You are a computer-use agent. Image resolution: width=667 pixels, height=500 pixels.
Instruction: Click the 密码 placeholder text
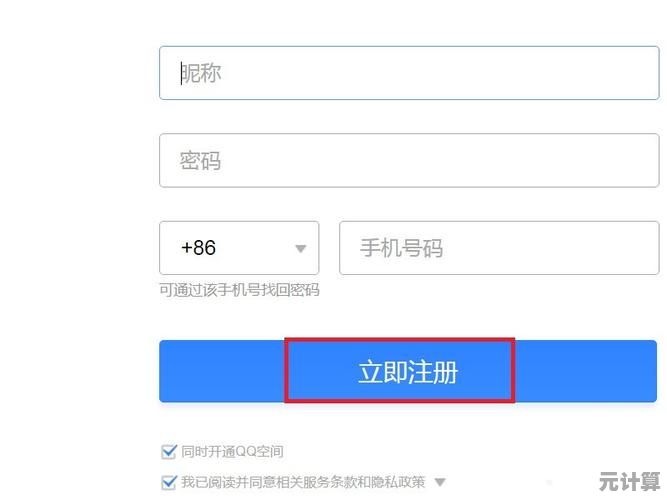tap(200, 160)
